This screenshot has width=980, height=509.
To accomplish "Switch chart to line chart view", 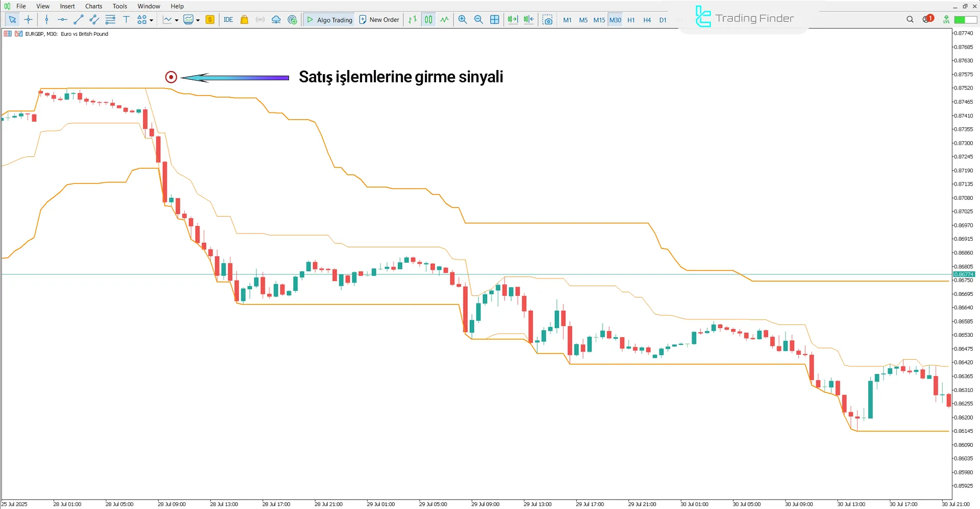I will 445,19.
